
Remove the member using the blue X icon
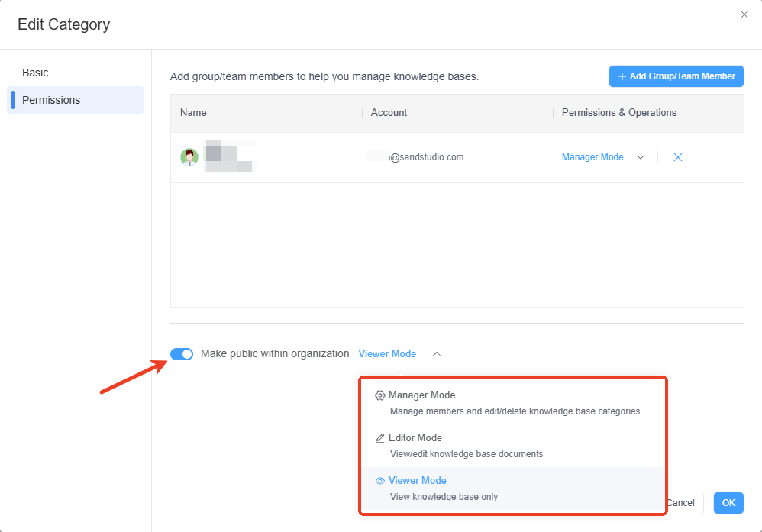(677, 157)
